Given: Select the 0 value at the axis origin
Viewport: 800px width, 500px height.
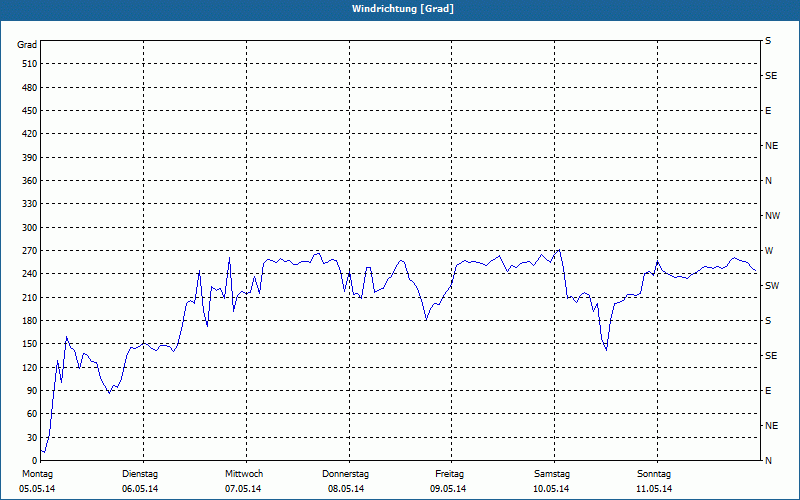Looking at the screenshot, I should [35, 461].
